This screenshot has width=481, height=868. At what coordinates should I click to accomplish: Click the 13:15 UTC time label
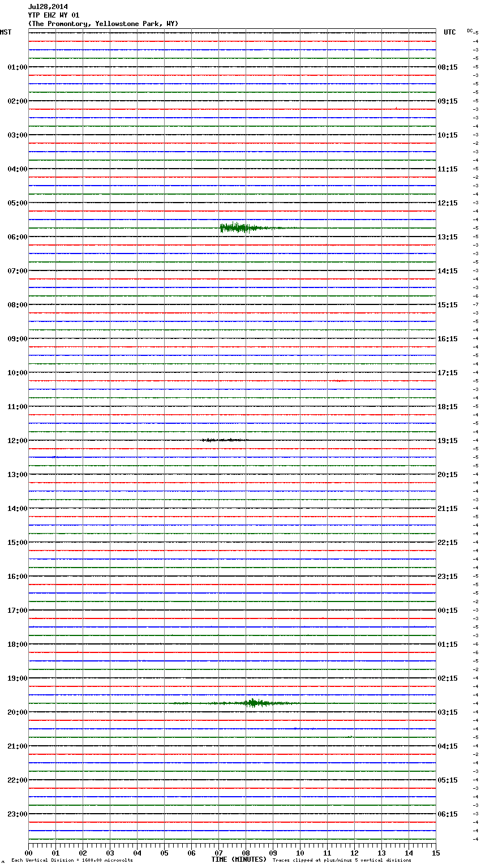click(448, 237)
